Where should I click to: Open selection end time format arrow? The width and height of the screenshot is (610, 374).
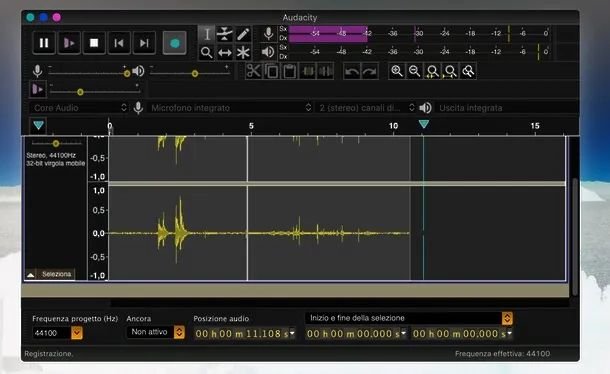tap(509, 334)
